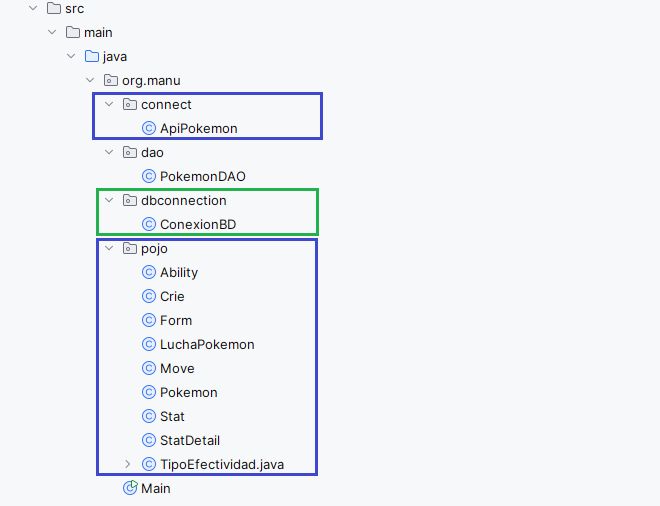The height and width of the screenshot is (506, 660).
Task: Collapse the dao package chevron
Action: pyautogui.click(x=109, y=152)
